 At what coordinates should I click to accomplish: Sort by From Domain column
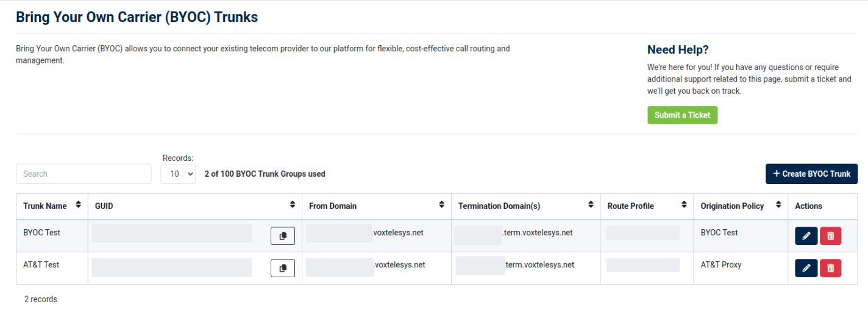441,205
